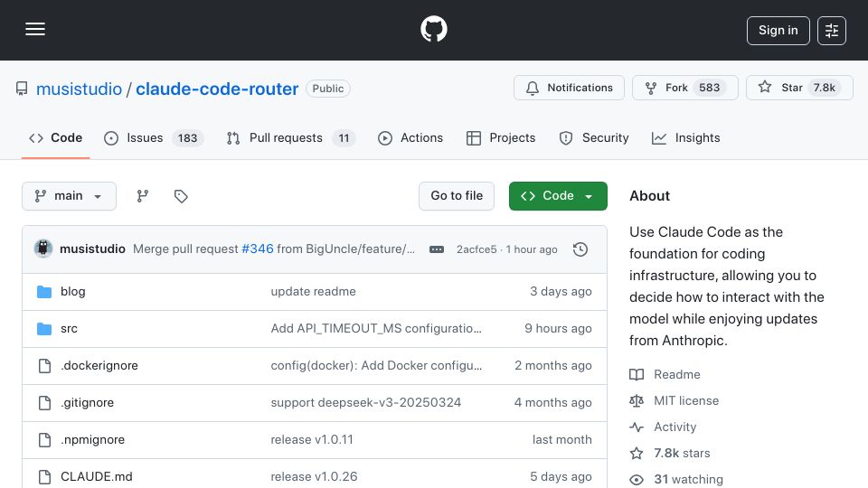Image resolution: width=868 pixels, height=488 pixels.
Task: Click the Public visibility badge
Action: pyautogui.click(x=327, y=89)
